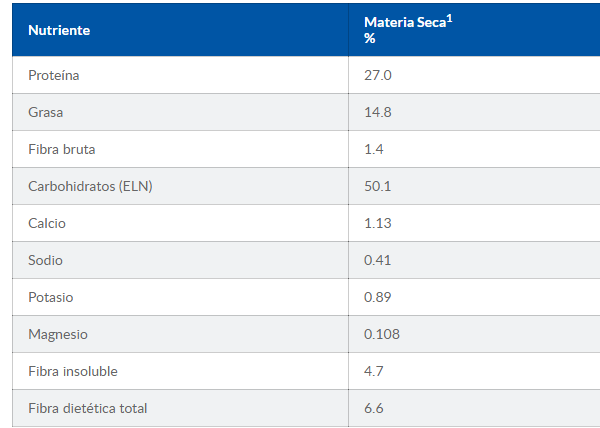Select the Magnesio row label
Image resolution: width=600 pixels, height=428 pixels.
58,334
